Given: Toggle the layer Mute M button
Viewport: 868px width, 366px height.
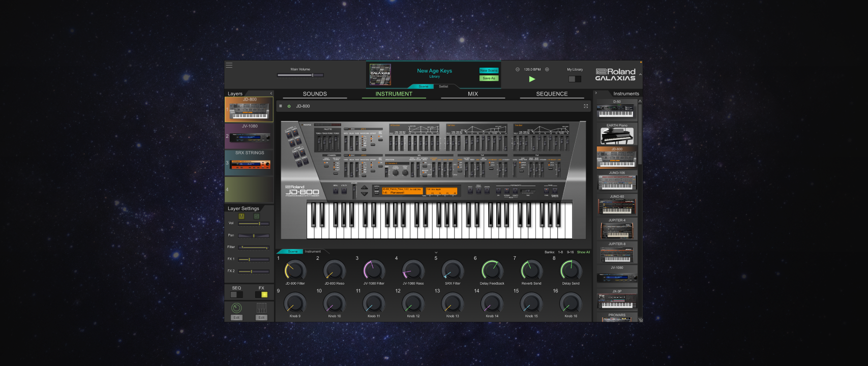Looking at the screenshot, I should pyautogui.click(x=242, y=216).
